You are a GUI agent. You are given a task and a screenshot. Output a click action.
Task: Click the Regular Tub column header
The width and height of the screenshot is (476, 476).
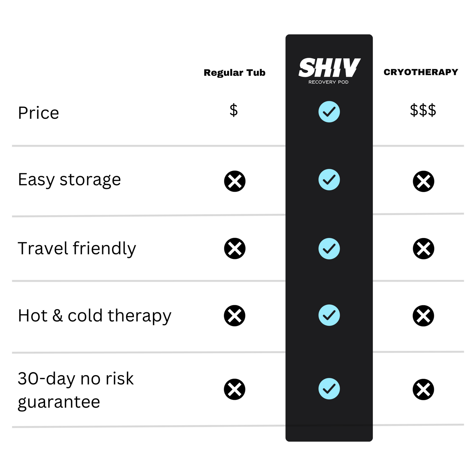tap(235, 73)
